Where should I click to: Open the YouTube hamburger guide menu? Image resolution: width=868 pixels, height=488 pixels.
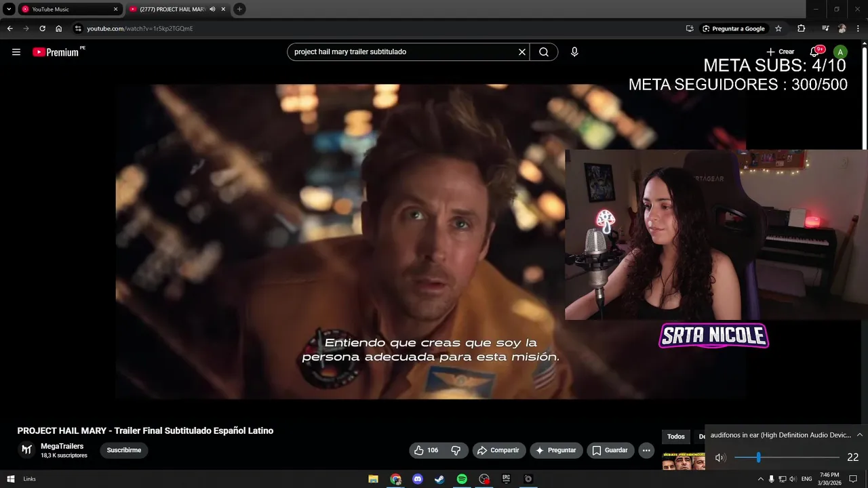pos(16,52)
